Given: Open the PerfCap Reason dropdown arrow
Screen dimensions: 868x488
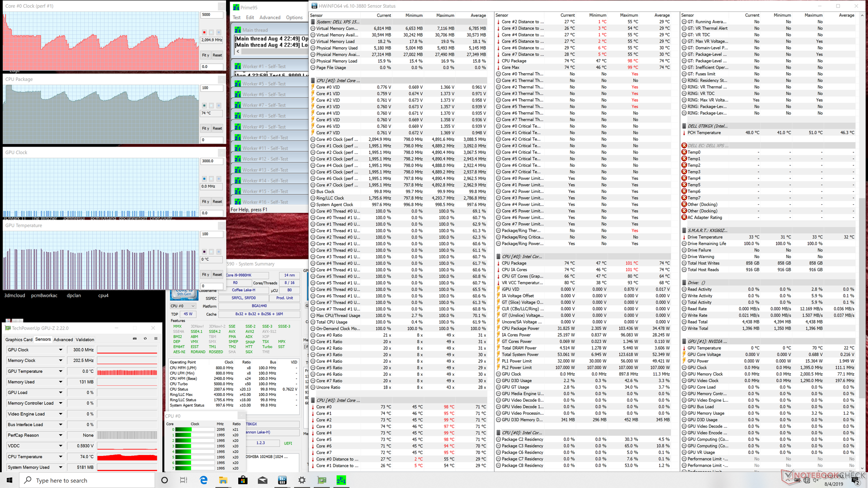Looking at the screenshot, I should pyautogui.click(x=61, y=435).
